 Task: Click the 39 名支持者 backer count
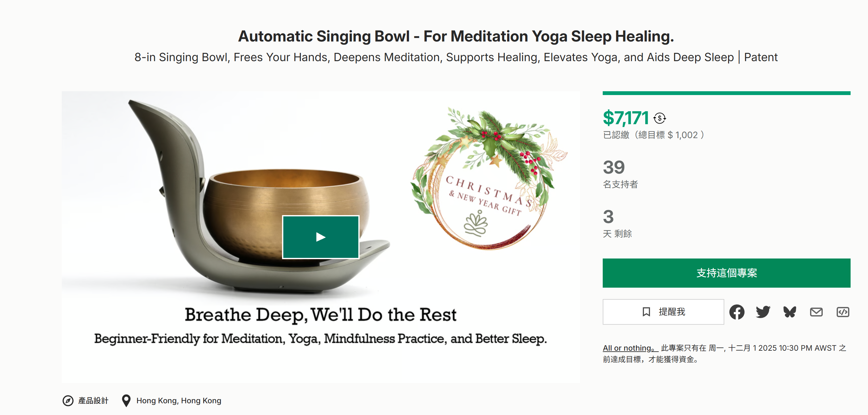tap(613, 168)
